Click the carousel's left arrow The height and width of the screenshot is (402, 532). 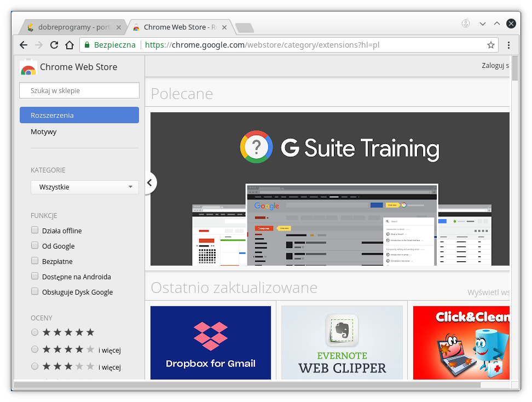tap(150, 183)
